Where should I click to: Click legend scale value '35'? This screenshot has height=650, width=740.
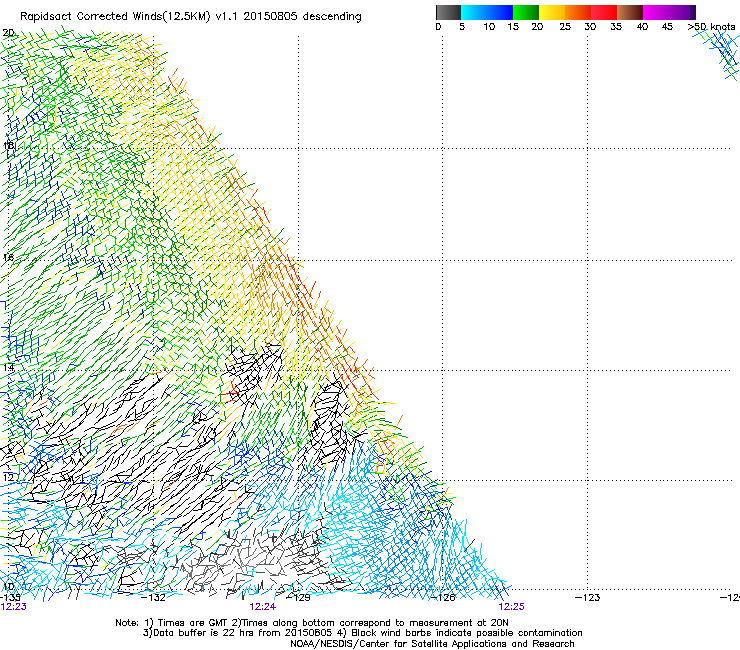616,27
